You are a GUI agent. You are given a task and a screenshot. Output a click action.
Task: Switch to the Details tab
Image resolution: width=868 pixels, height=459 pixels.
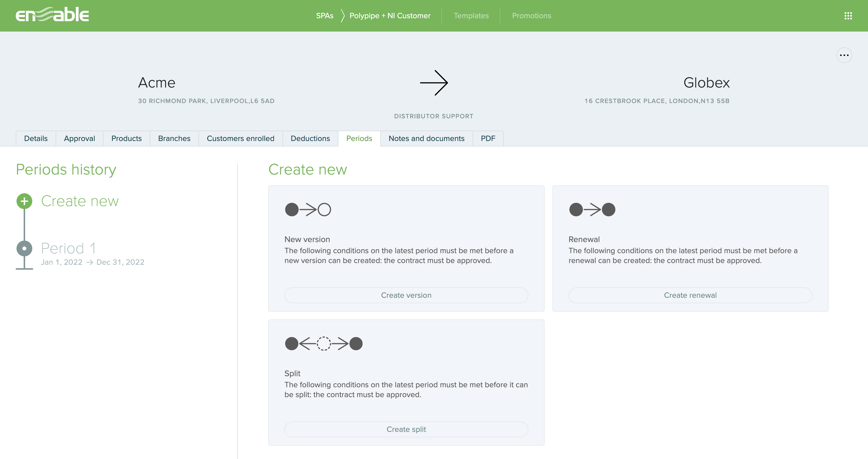36,139
